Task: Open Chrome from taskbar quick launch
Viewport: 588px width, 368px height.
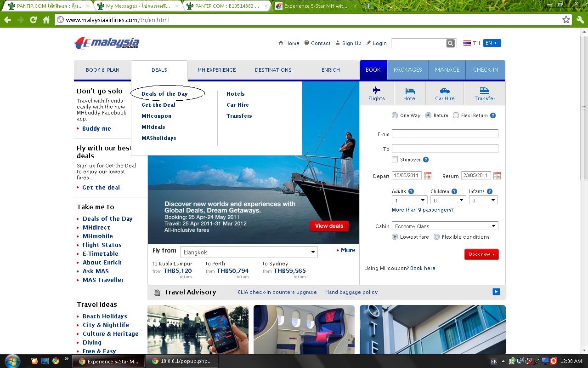Action: click(x=56, y=361)
